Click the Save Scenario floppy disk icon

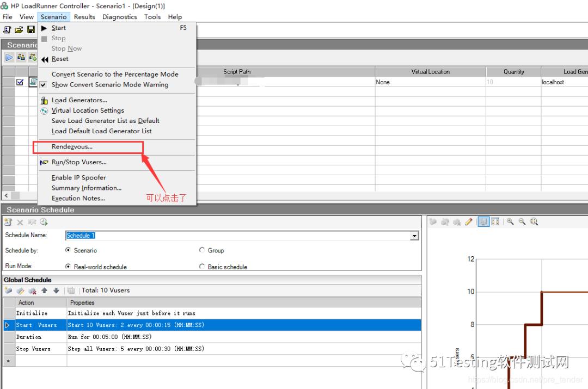click(30, 29)
